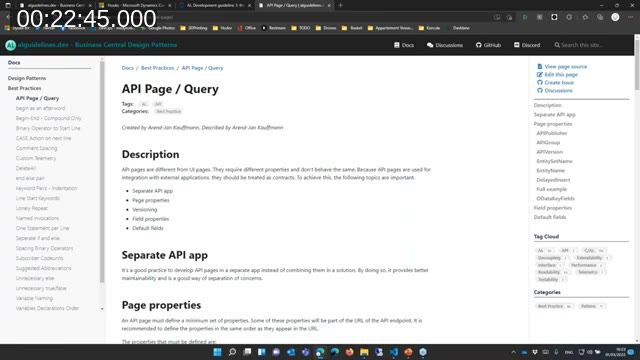Viewport: 640px width, 360px height.
Task: Click the browser profile avatar icon
Action: click(x=615, y=17)
